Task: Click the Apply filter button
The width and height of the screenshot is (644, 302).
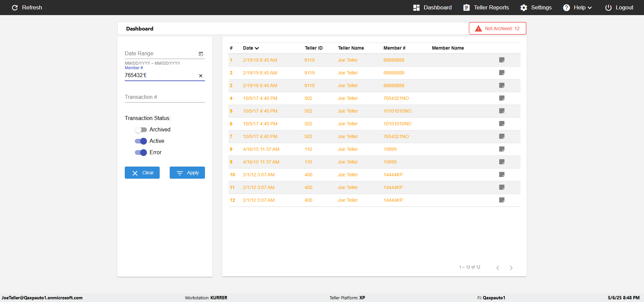Action: tap(187, 173)
